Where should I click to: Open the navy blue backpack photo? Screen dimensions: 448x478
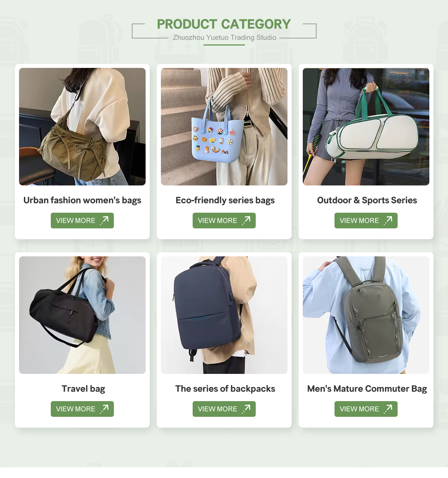pos(224,315)
